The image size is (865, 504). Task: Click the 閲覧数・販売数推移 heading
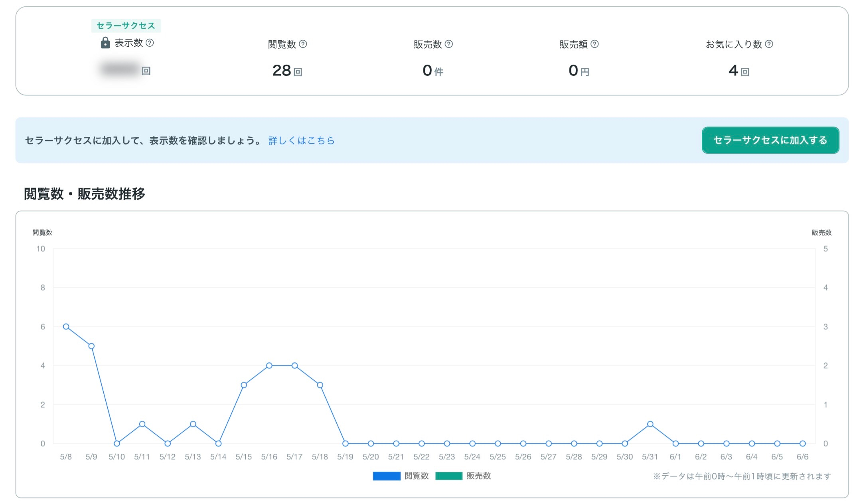(x=85, y=194)
